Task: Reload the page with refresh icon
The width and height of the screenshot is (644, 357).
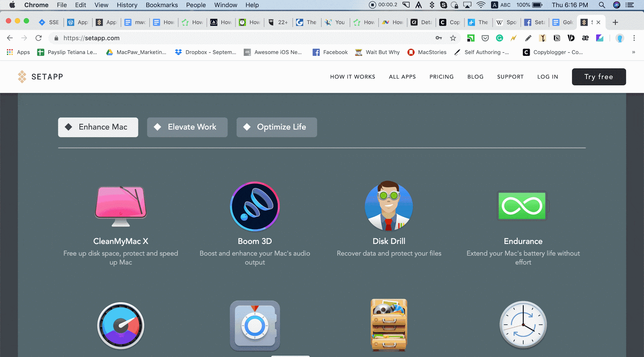Action: point(39,38)
